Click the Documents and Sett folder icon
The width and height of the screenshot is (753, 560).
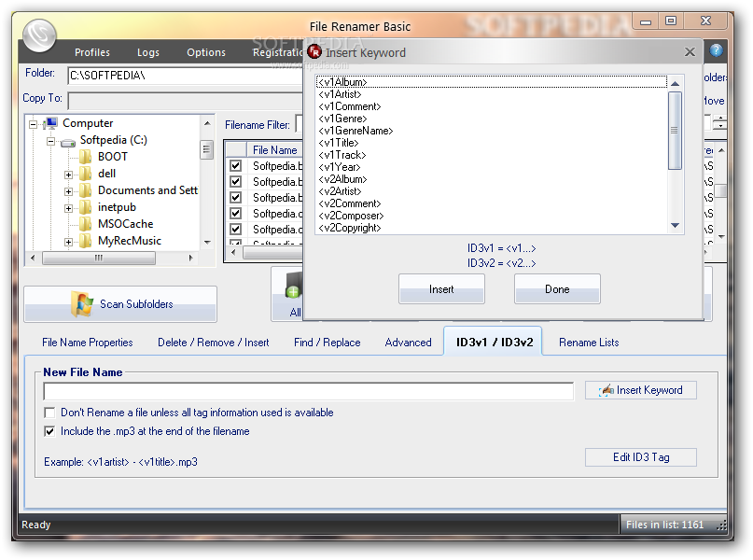[x=86, y=190]
